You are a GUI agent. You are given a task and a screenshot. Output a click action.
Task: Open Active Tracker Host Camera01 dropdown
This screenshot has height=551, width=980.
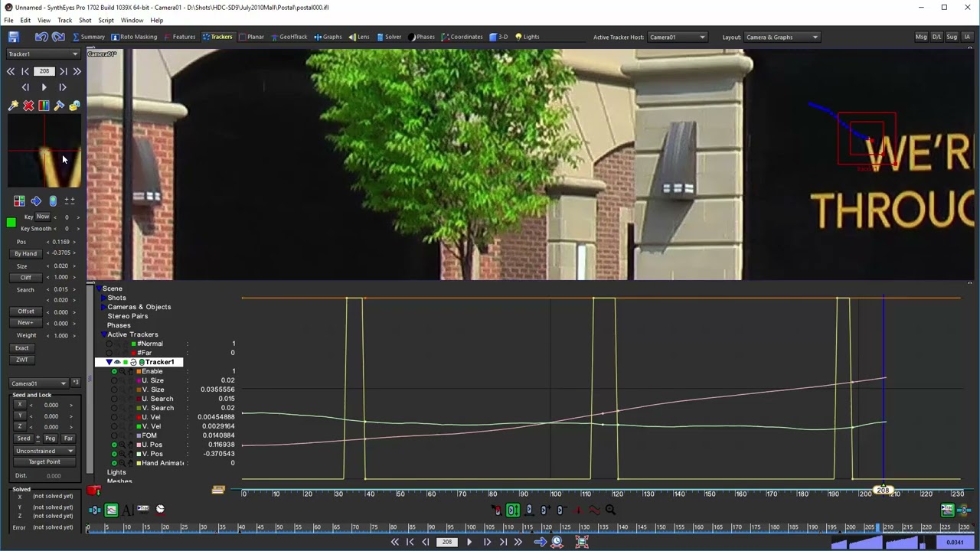pos(677,37)
